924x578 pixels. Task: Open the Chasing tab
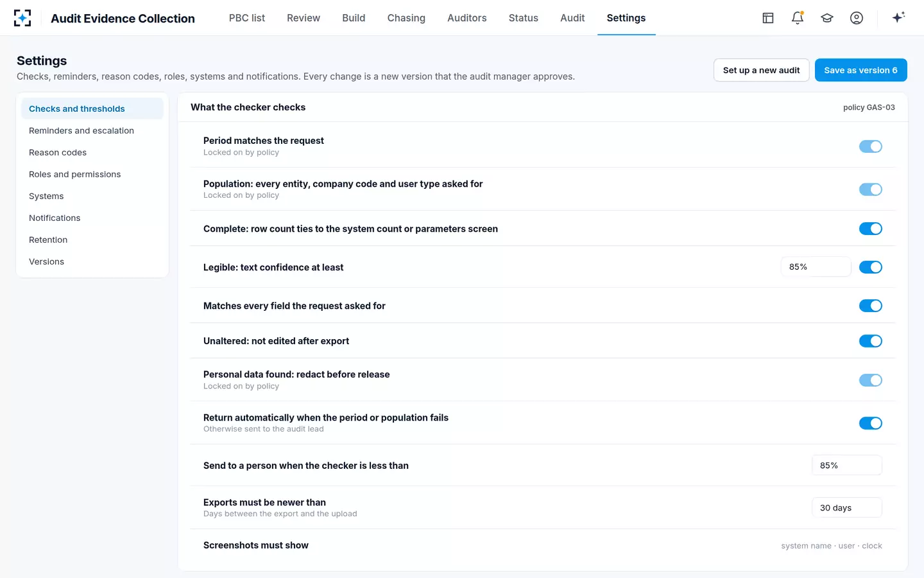(x=406, y=18)
